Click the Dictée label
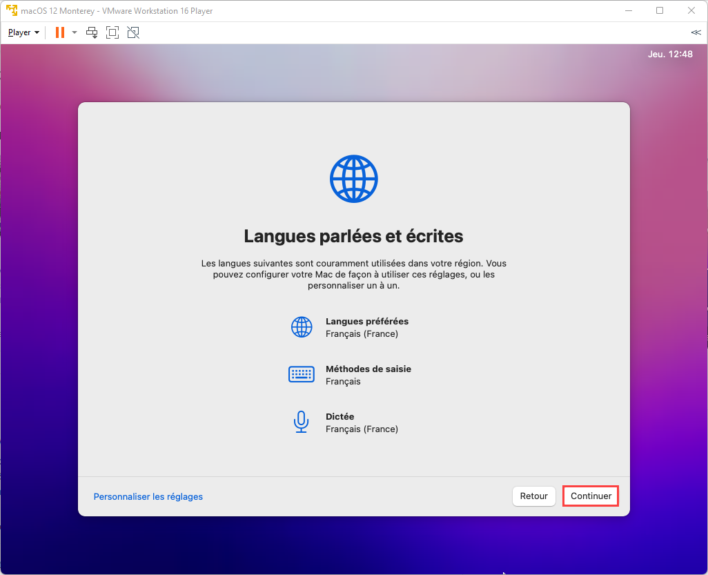The height and width of the screenshot is (575, 708). click(x=340, y=416)
